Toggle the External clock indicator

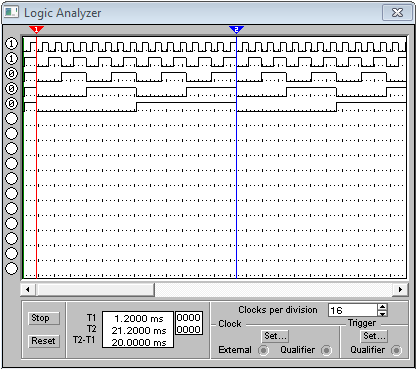click(x=263, y=350)
